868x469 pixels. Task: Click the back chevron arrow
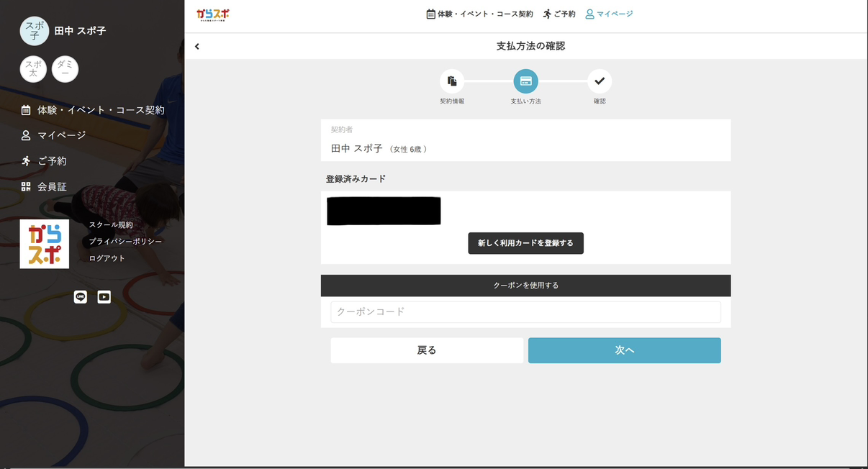pyautogui.click(x=196, y=46)
